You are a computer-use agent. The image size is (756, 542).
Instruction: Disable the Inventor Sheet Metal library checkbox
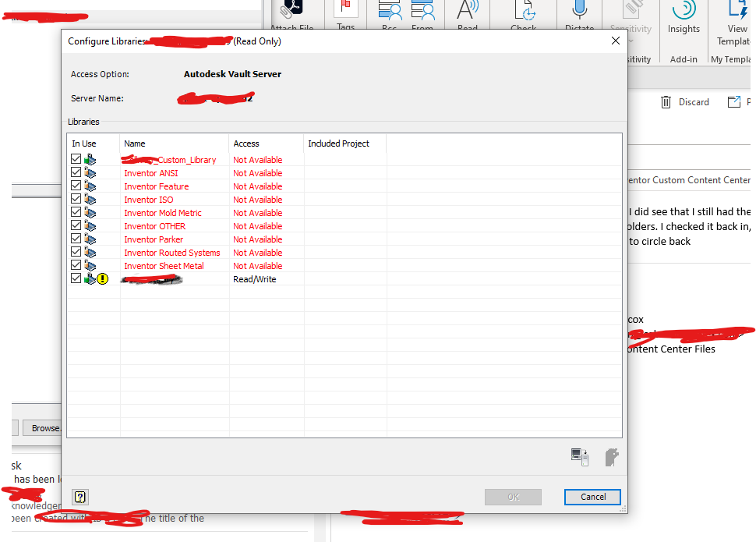coord(76,265)
